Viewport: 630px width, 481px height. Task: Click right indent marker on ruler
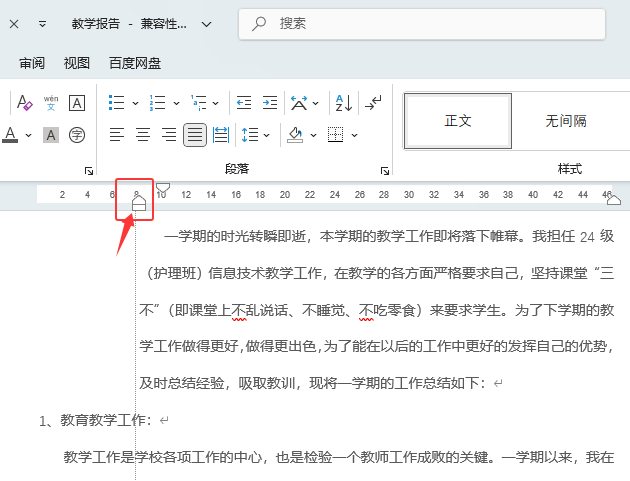point(614,200)
